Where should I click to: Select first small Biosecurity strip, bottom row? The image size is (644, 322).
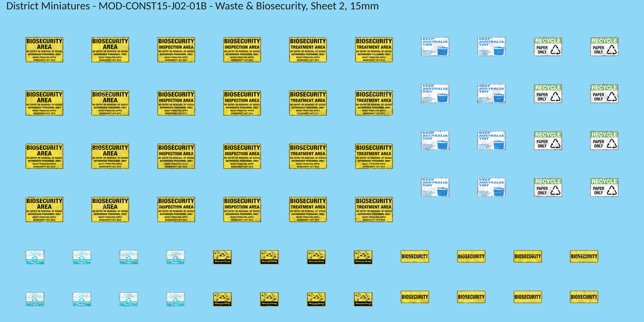pos(415,297)
